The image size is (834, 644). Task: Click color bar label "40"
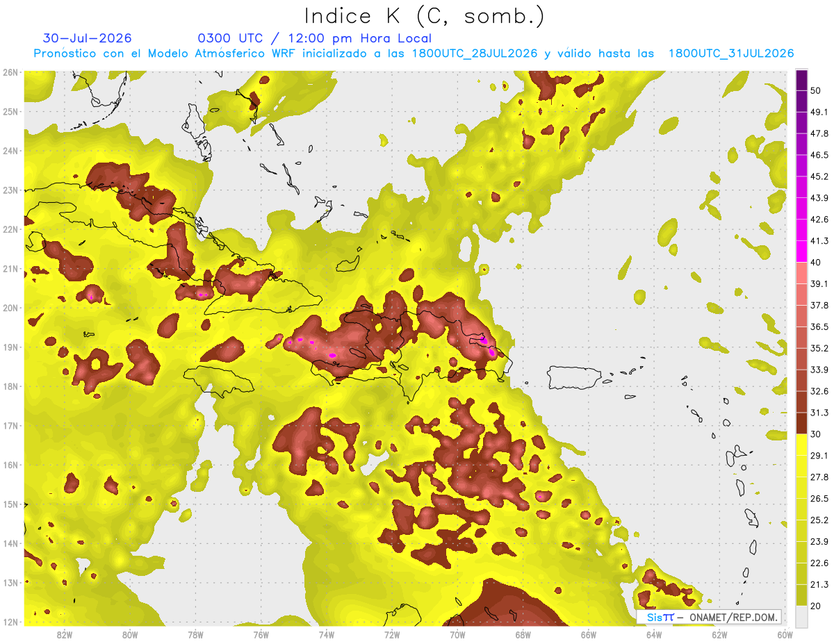(x=816, y=262)
